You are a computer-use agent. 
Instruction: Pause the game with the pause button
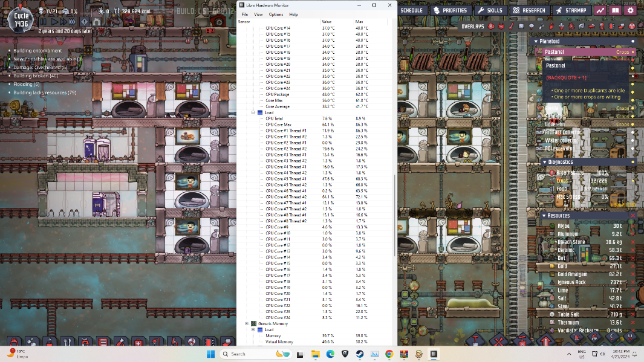click(43, 21)
